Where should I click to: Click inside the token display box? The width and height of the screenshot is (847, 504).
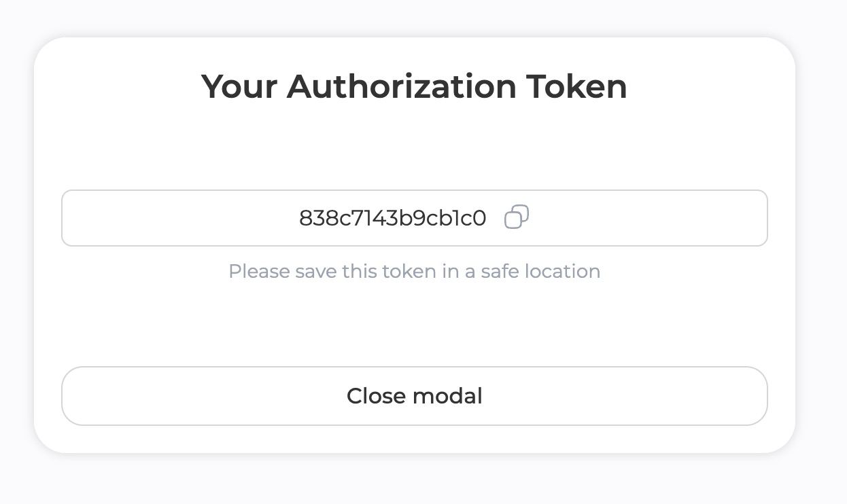pos(204,218)
